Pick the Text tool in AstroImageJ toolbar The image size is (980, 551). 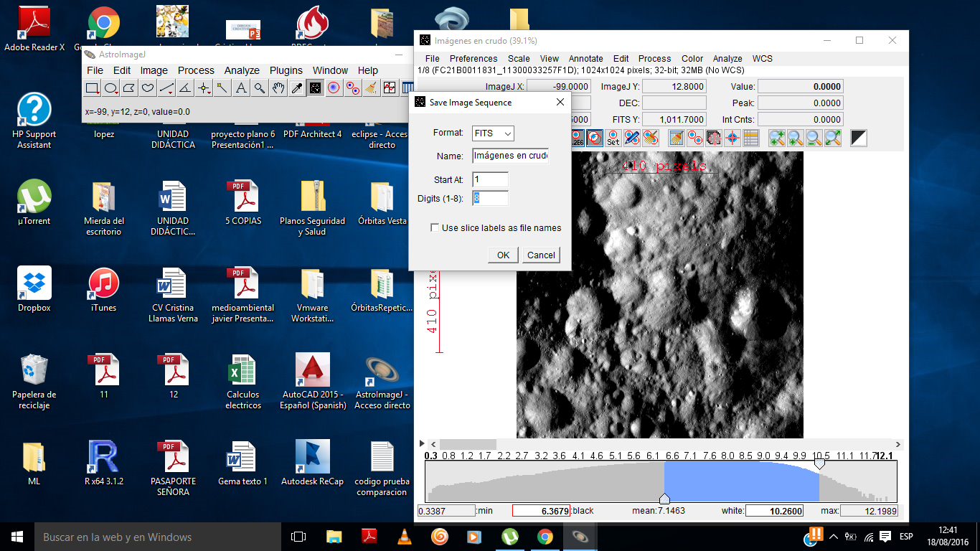click(x=241, y=88)
